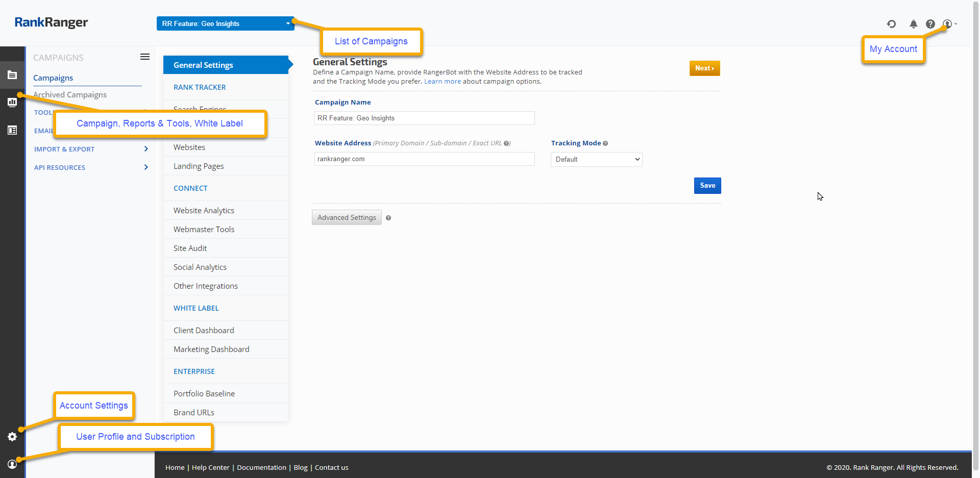The image size is (980, 478).
Task: Click the help question mark icon
Action: tap(930, 24)
